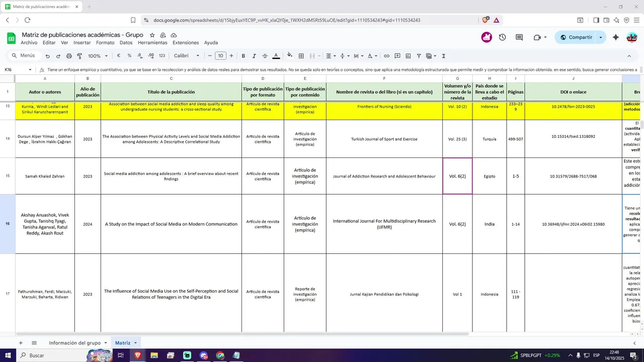Redo the last action

(58, 56)
